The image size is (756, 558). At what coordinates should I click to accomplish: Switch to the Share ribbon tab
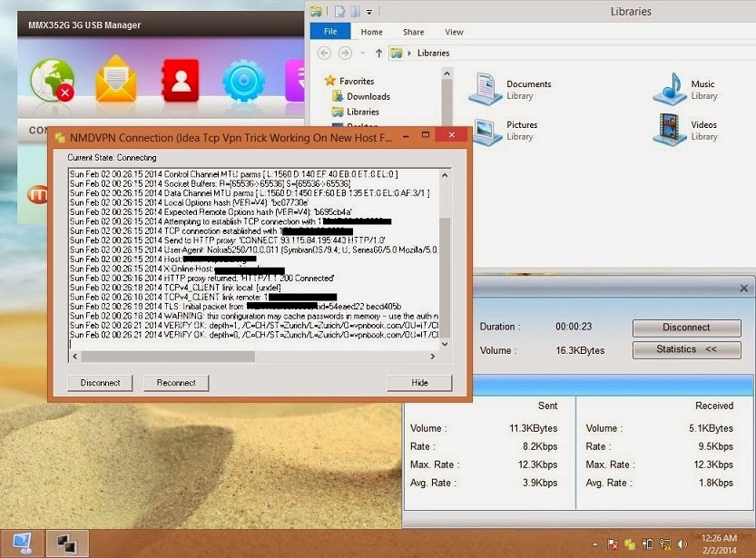click(413, 32)
